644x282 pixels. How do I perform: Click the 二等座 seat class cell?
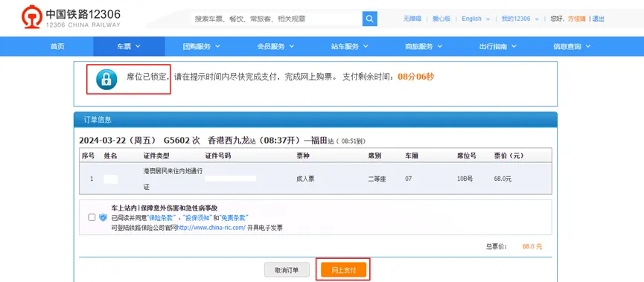[377, 179]
